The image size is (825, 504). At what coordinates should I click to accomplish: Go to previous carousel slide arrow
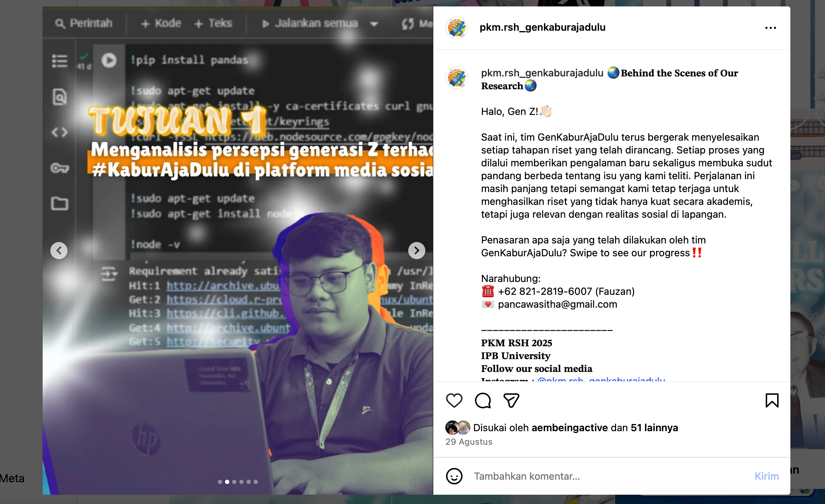59,250
